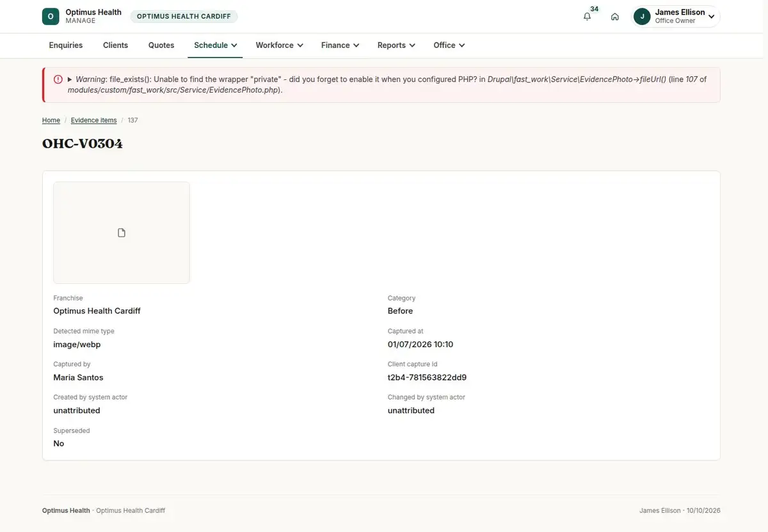Open the Clients section

coord(115,45)
